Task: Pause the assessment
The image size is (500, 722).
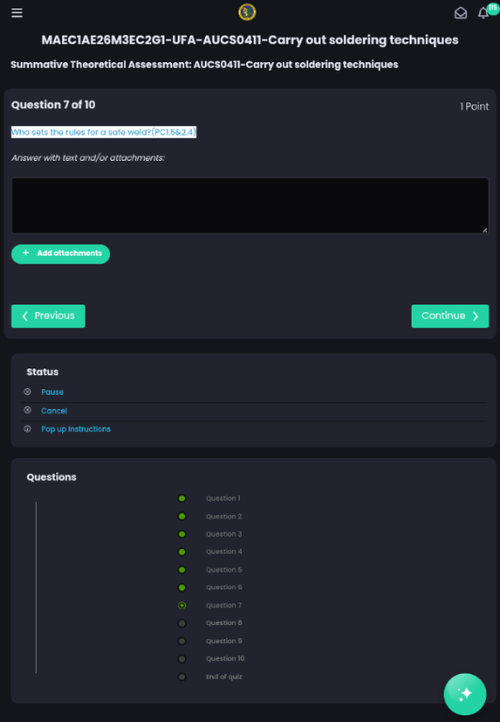Action: coord(52,392)
